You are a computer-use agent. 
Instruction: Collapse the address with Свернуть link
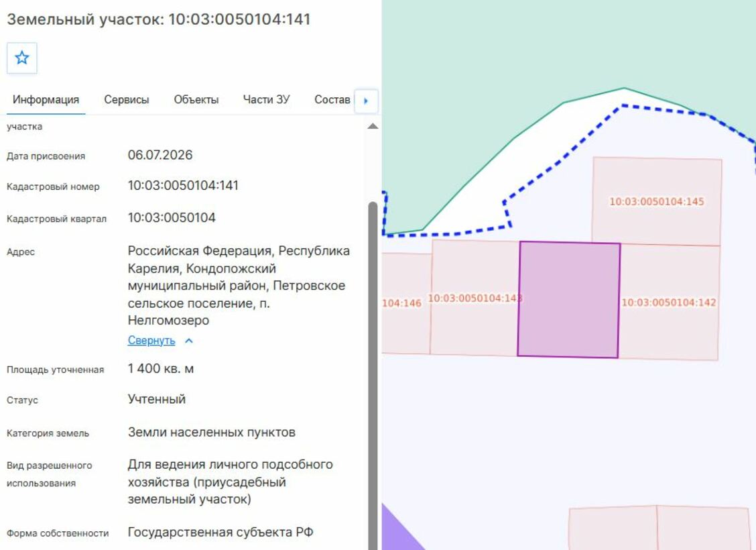click(151, 340)
